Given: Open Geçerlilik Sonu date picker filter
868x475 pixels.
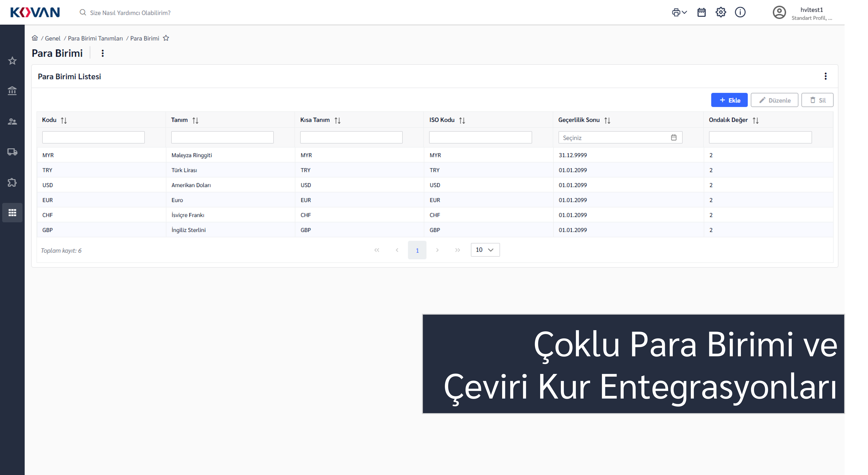Looking at the screenshot, I should point(673,138).
